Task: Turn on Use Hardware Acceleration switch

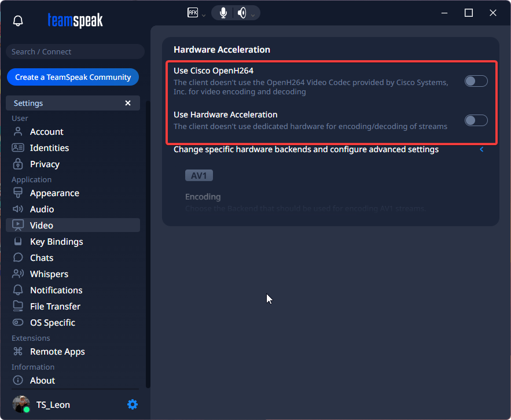Action: [x=476, y=120]
